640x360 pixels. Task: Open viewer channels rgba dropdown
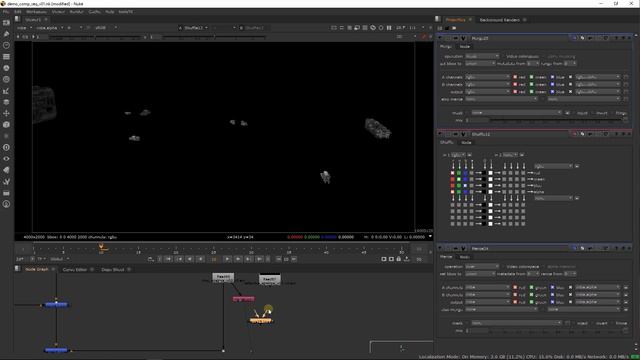pos(26,28)
